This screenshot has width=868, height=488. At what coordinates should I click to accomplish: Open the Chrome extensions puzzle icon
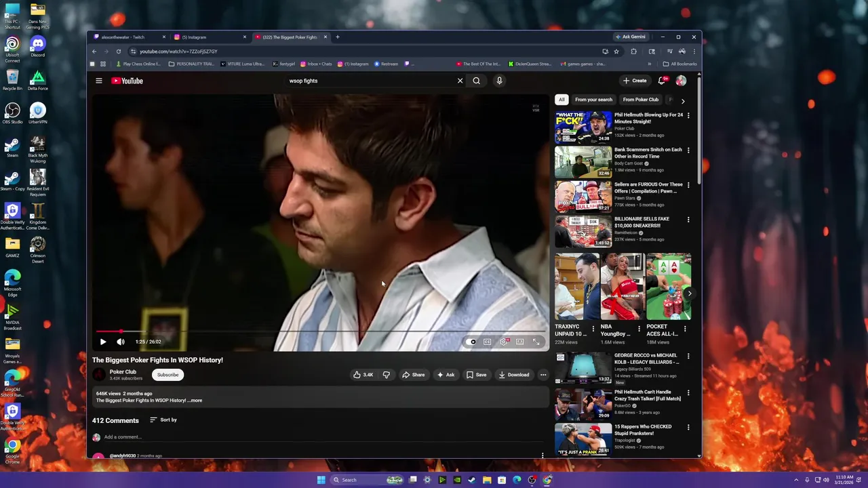click(633, 52)
